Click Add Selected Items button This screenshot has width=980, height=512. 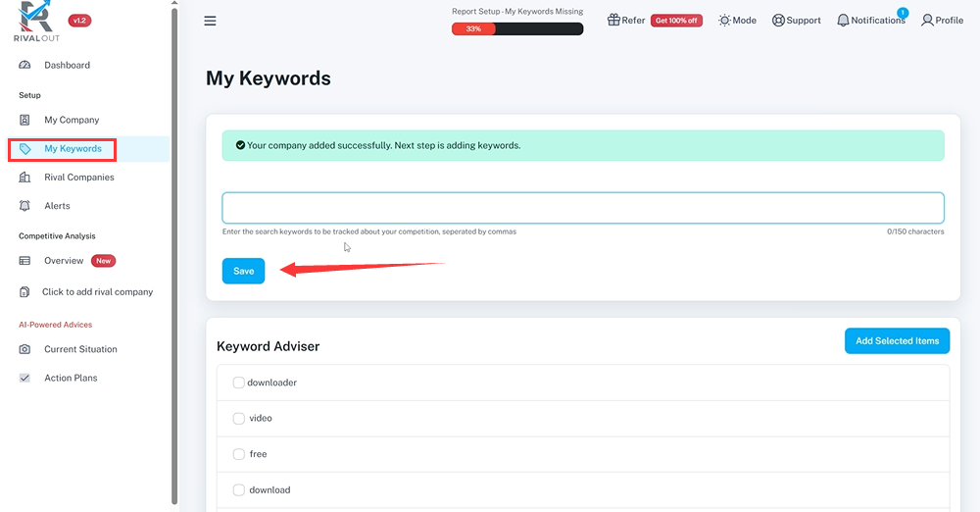(897, 341)
